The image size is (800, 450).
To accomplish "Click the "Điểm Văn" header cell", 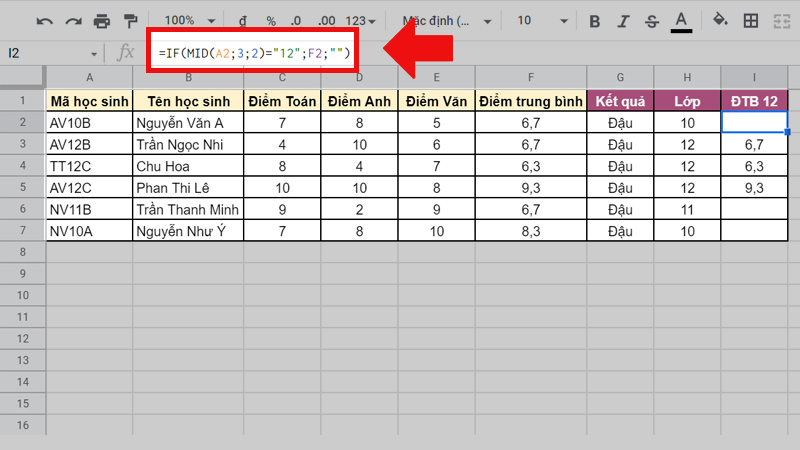I will tap(436, 101).
